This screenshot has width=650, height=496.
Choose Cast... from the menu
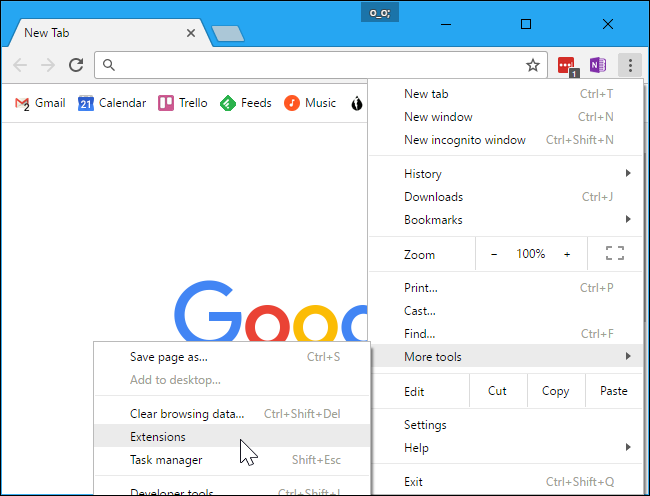pyautogui.click(x=506, y=311)
